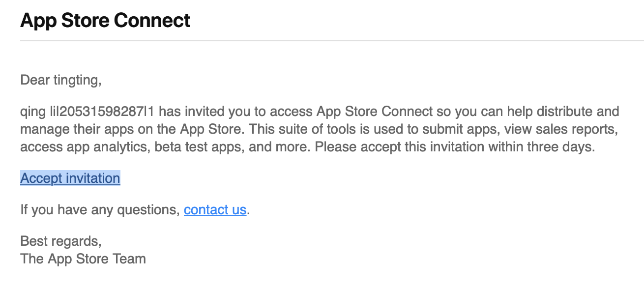The image size is (644, 288).
Task: Follow the contact us link
Action: point(215,210)
